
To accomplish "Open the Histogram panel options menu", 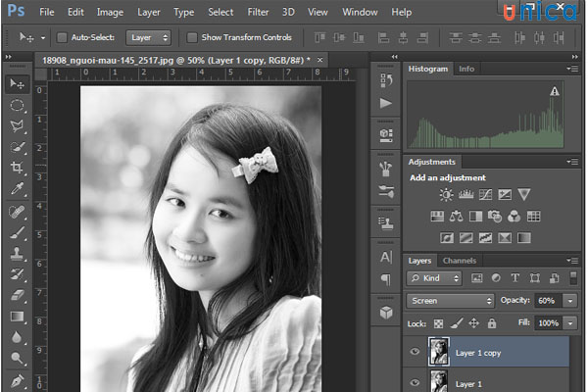I will pyautogui.click(x=572, y=69).
